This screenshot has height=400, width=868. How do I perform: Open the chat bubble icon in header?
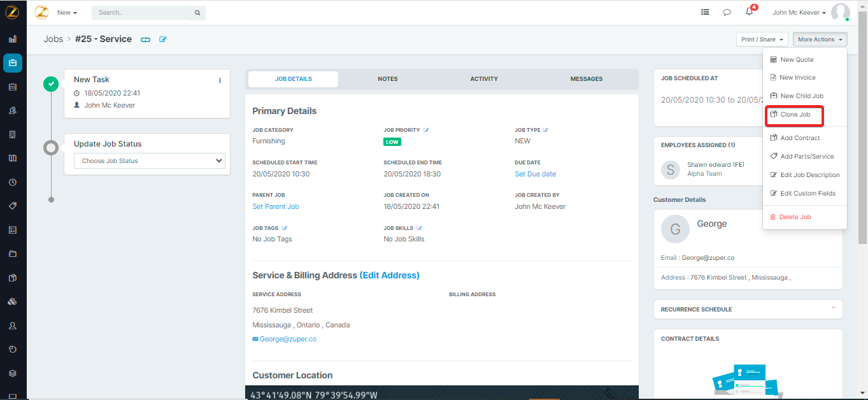tap(727, 12)
